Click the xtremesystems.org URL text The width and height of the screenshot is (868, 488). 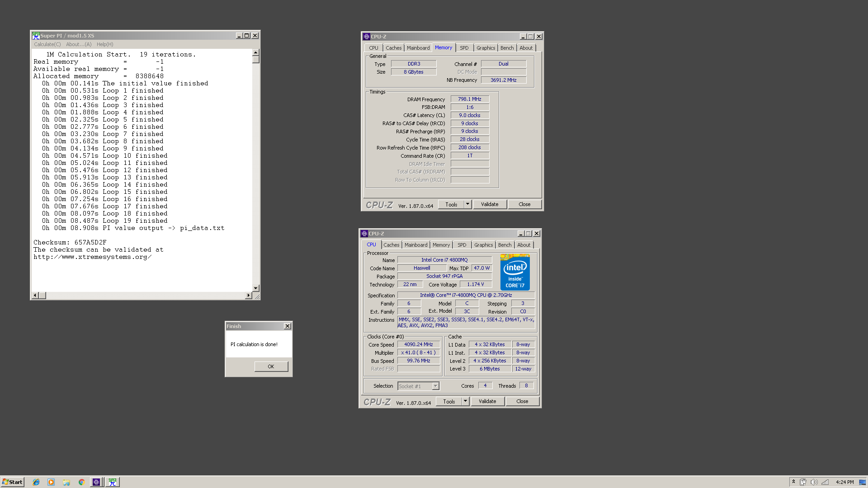93,257
